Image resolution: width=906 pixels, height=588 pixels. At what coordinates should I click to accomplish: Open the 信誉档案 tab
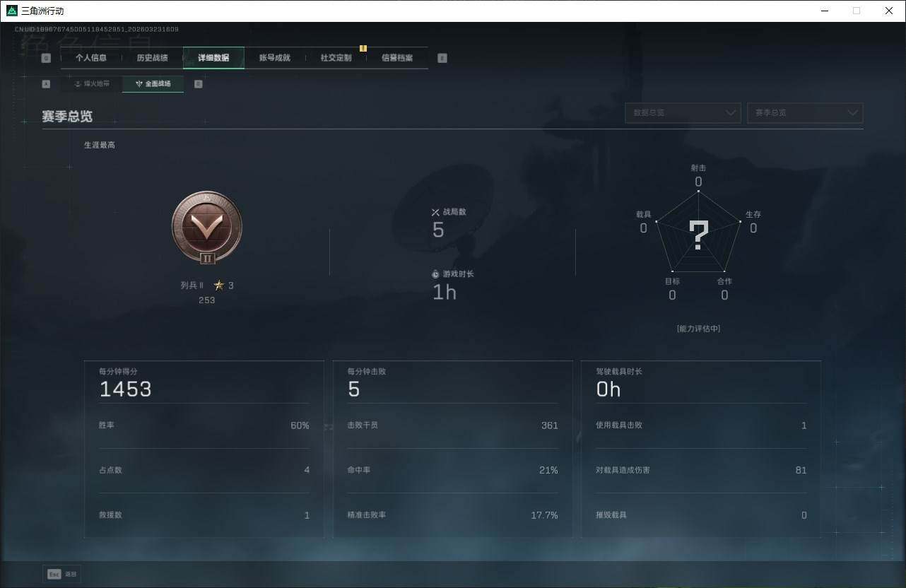(x=397, y=58)
